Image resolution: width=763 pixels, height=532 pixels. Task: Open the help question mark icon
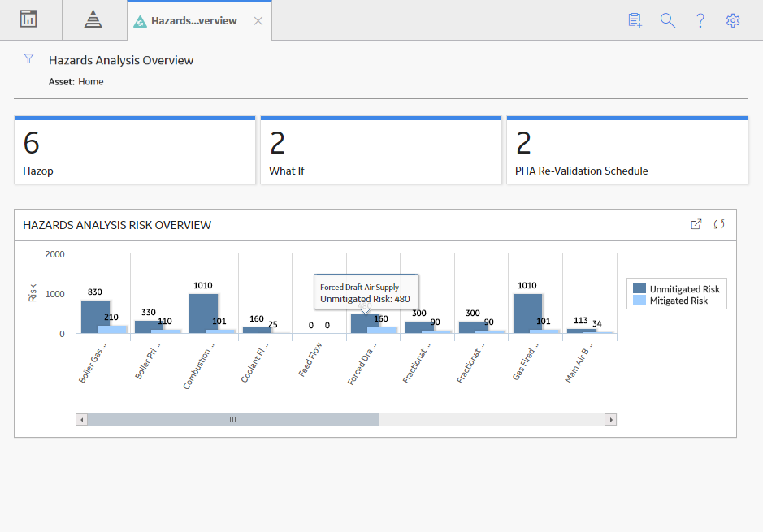700,20
